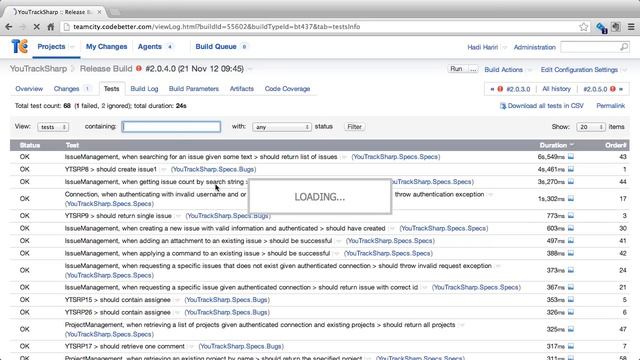This screenshot has width=640, height=360.
Task: Open All history link
Action: (556, 89)
